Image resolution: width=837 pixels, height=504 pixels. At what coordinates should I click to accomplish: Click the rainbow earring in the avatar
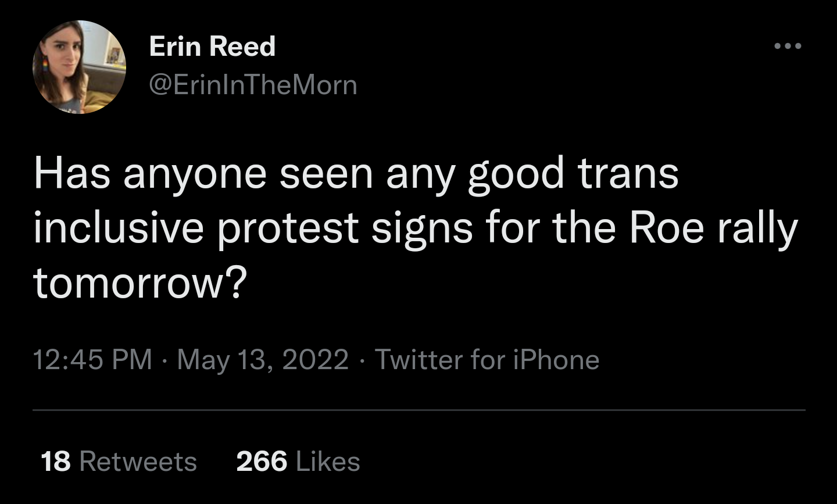tap(45, 65)
